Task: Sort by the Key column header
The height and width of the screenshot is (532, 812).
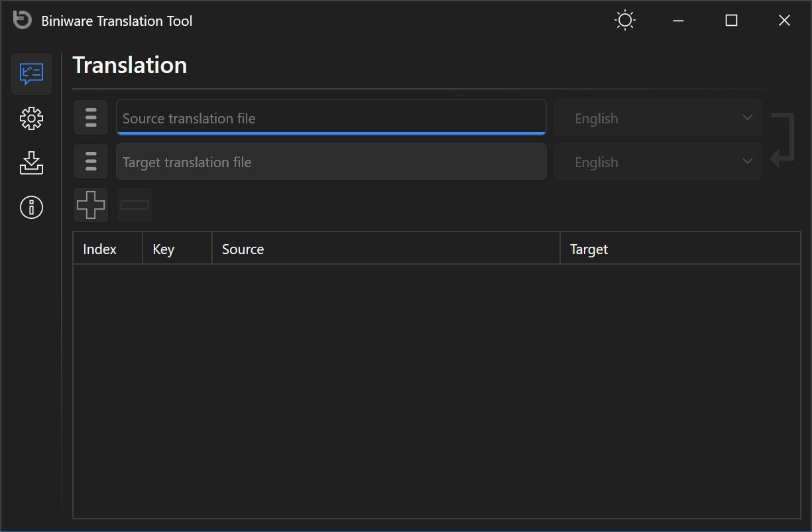Action: [x=177, y=249]
